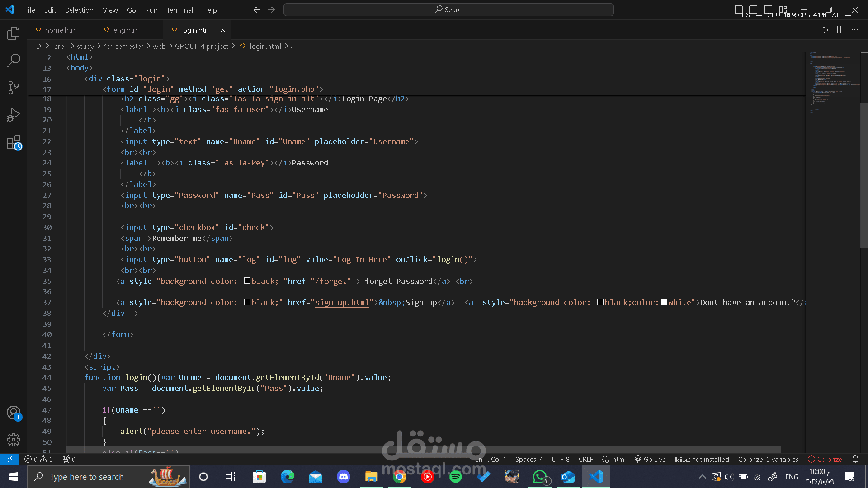This screenshot has width=868, height=488.
Task: Open the Manage gear settings
Action: 14,439
